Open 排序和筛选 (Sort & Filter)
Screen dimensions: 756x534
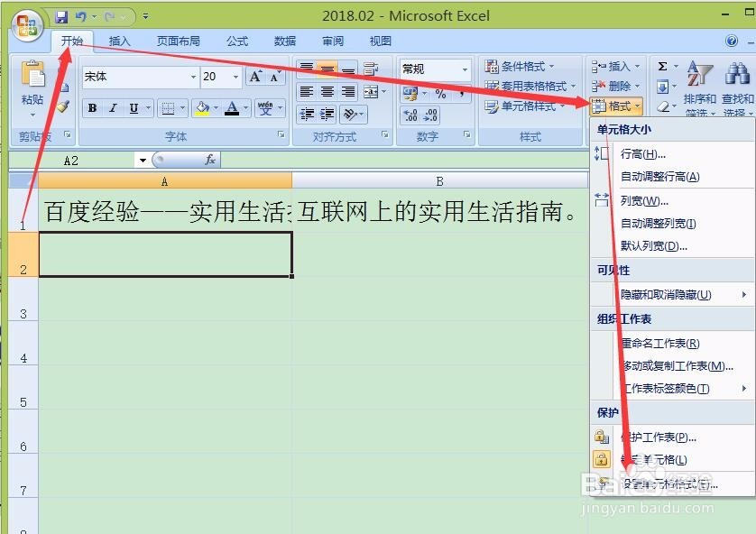(702, 90)
